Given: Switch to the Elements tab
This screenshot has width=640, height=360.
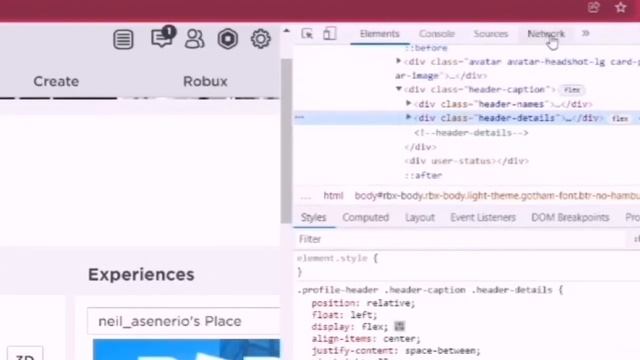Looking at the screenshot, I should point(380,34).
